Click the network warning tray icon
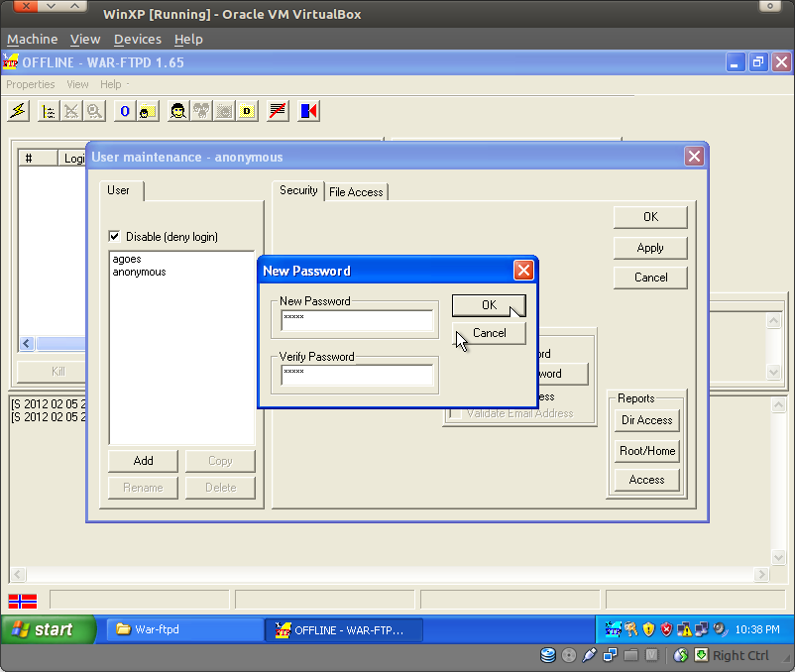This screenshot has width=795, height=672. click(x=684, y=629)
